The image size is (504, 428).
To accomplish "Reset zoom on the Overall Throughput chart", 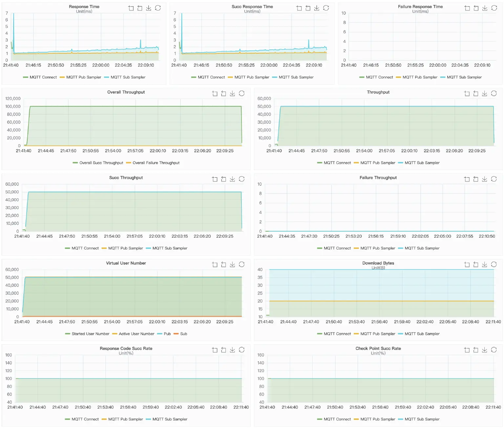I will click(x=223, y=94).
